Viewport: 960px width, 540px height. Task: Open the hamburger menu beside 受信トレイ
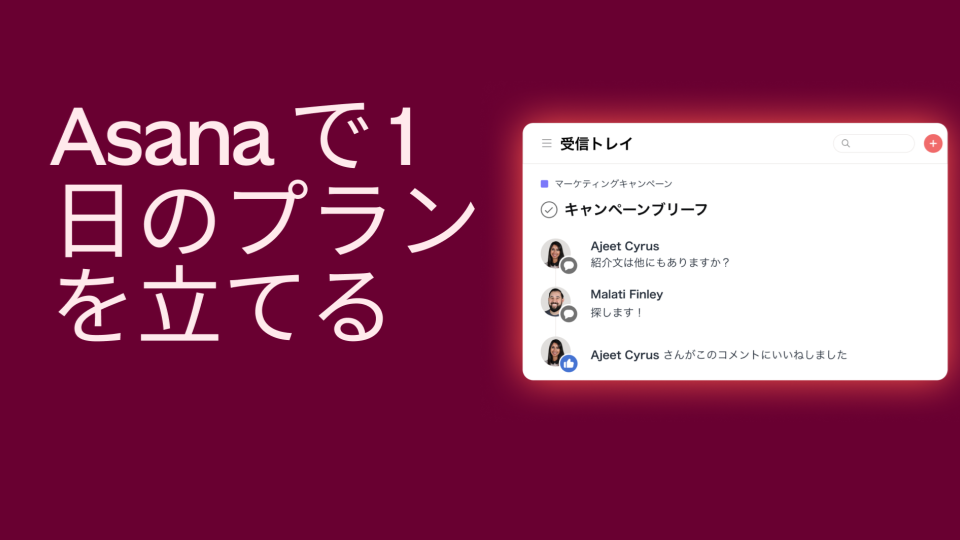point(547,143)
